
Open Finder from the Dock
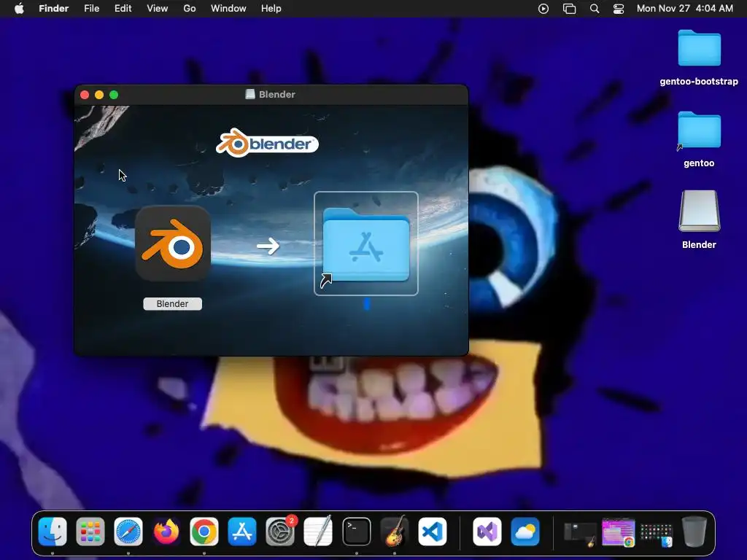pos(53,532)
